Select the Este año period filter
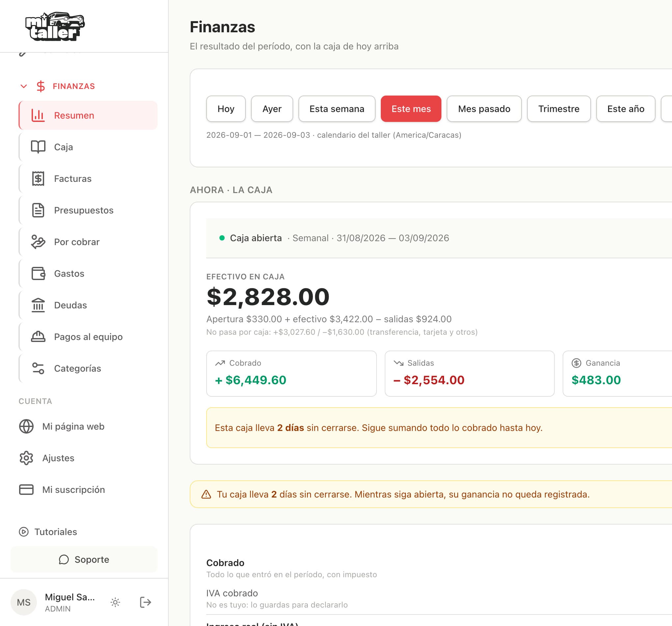Viewport: 672px width, 626px height. pos(626,108)
